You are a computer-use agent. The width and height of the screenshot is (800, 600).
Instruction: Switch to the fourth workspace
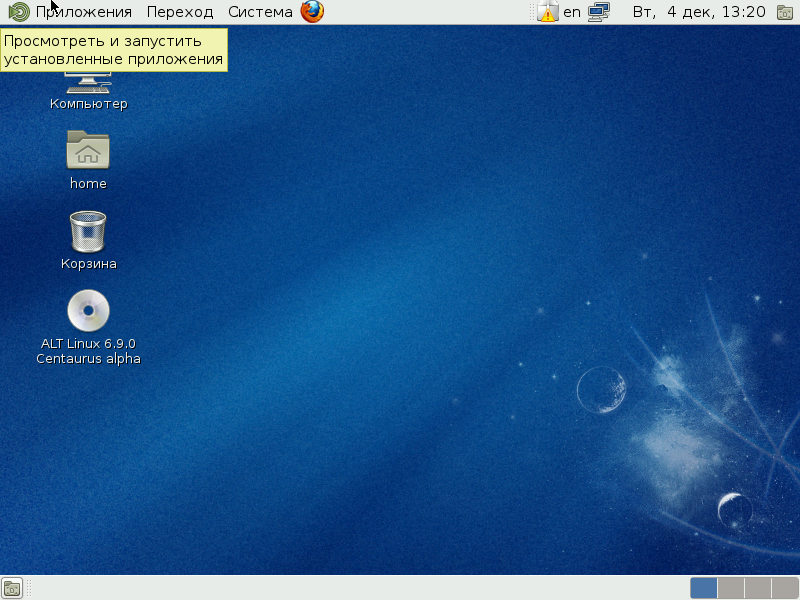pos(783,588)
